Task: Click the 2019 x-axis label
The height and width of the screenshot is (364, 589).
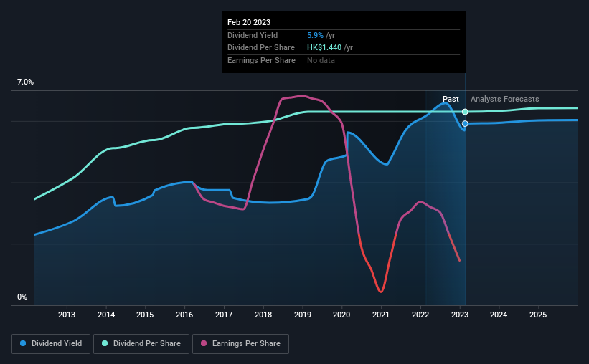Action: point(302,315)
